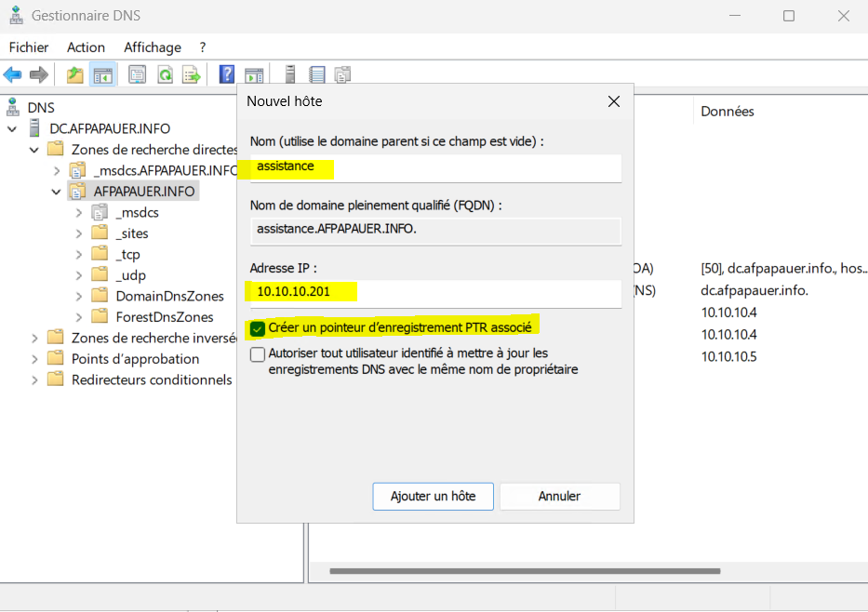Click the Up one level folder icon
This screenshot has height=612, width=868.
(75, 74)
